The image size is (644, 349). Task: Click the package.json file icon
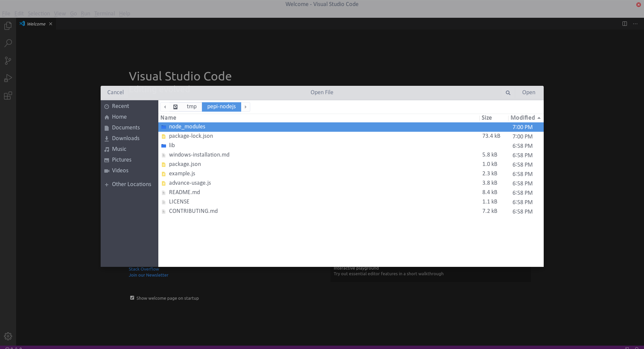tap(164, 165)
